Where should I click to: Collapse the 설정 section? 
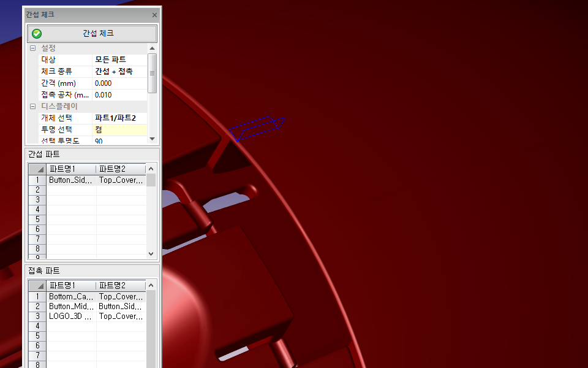coord(32,48)
